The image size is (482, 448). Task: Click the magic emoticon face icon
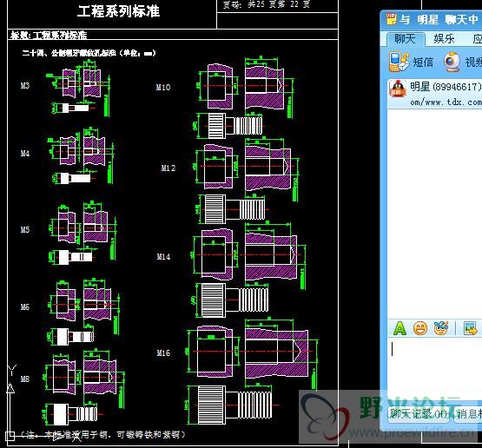(441, 328)
